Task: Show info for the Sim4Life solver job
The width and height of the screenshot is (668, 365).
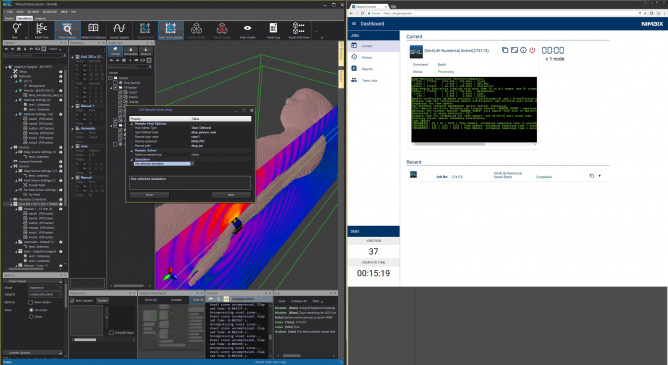Action: pyautogui.click(x=523, y=50)
